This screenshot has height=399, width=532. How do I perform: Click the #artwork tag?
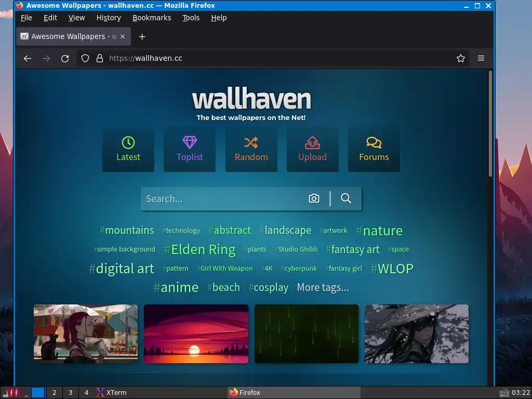tap(334, 230)
